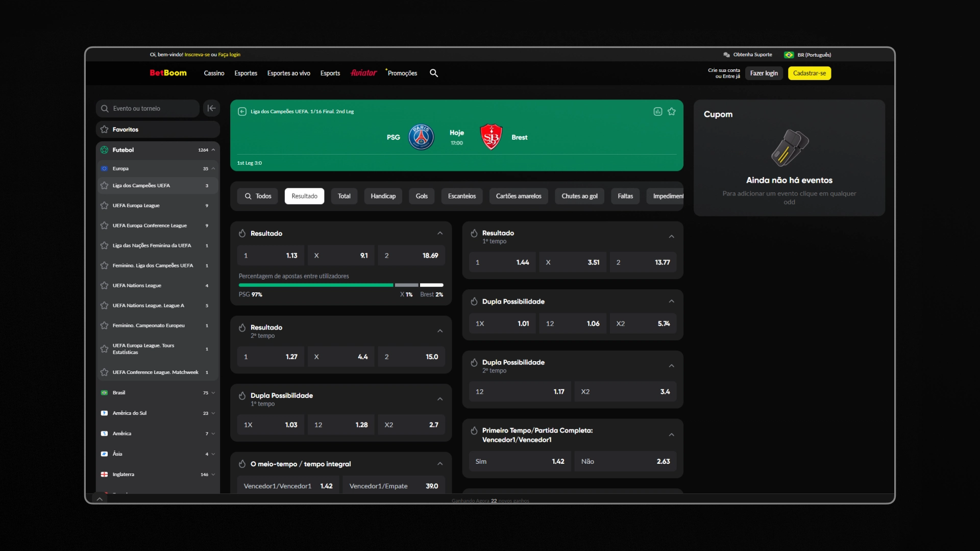Star UEFA Europa Conference League as favorite
The image size is (980, 551).
[105, 225]
